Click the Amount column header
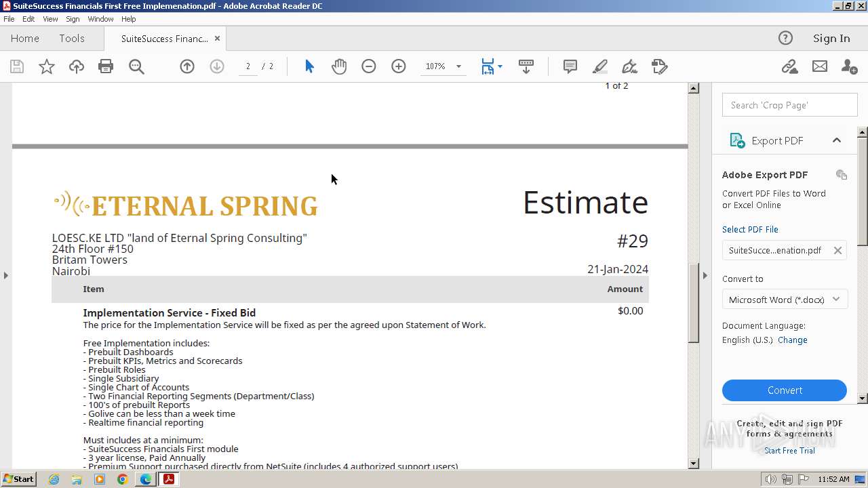Image resolution: width=868 pixels, height=488 pixels. [625, 289]
